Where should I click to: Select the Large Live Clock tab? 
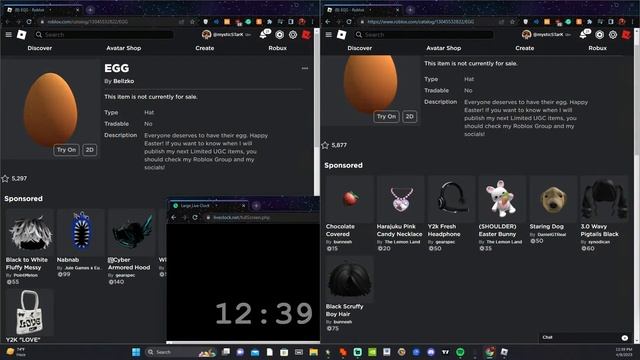(209, 206)
